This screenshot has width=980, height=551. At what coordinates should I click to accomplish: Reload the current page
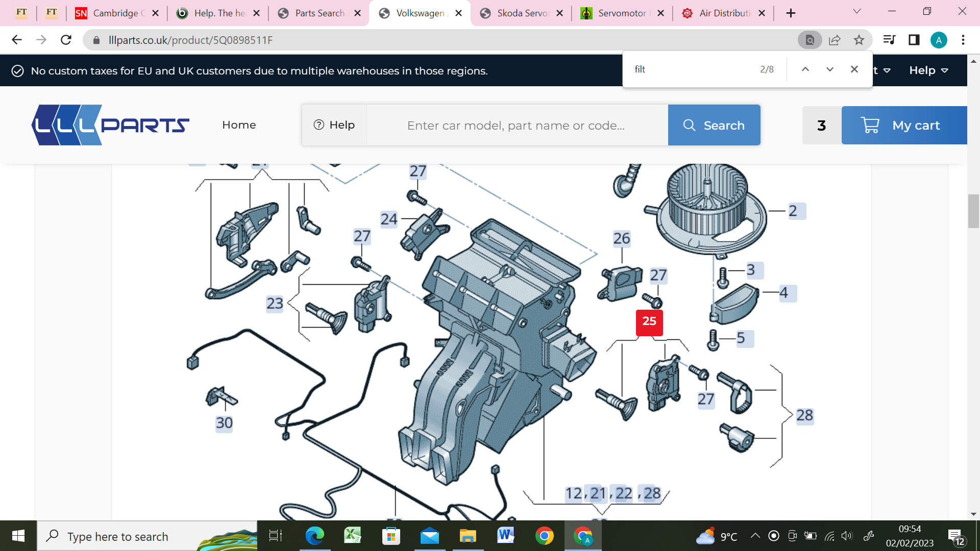(x=66, y=40)
